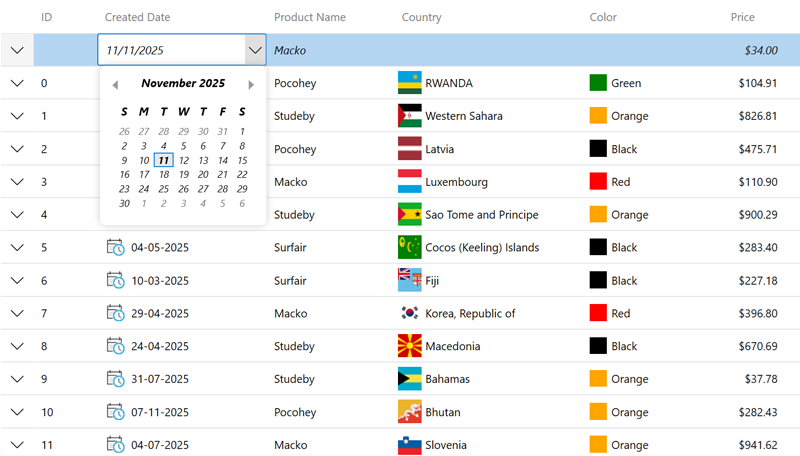The image size is (800, 456).
Task: Click calendar clock icon beside 29-04-2025
Action: point(115,313)
